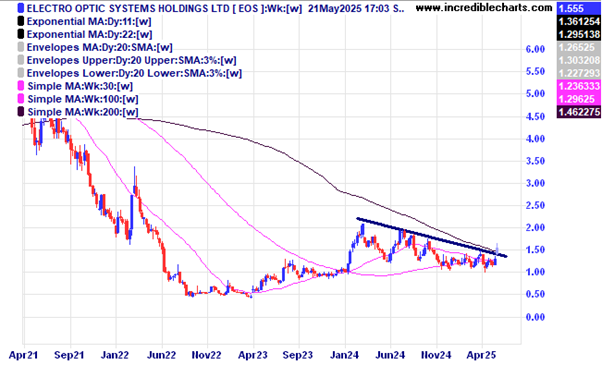Click the grey swatch for Envelopes MA Dy:20
The height and width of the screenshot is (365, 602).
(21, 47)
